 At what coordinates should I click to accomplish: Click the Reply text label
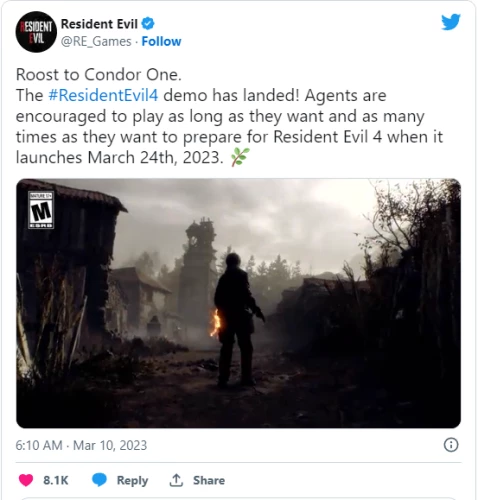[132, 480]
